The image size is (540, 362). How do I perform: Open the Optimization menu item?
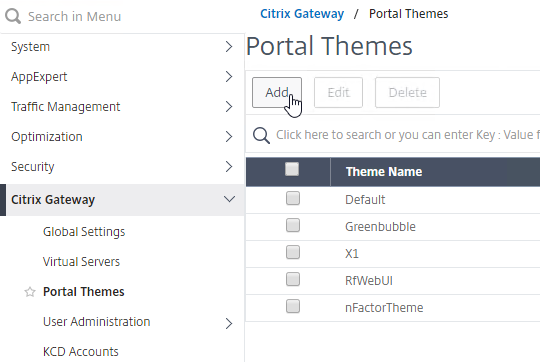pos(46,137)
